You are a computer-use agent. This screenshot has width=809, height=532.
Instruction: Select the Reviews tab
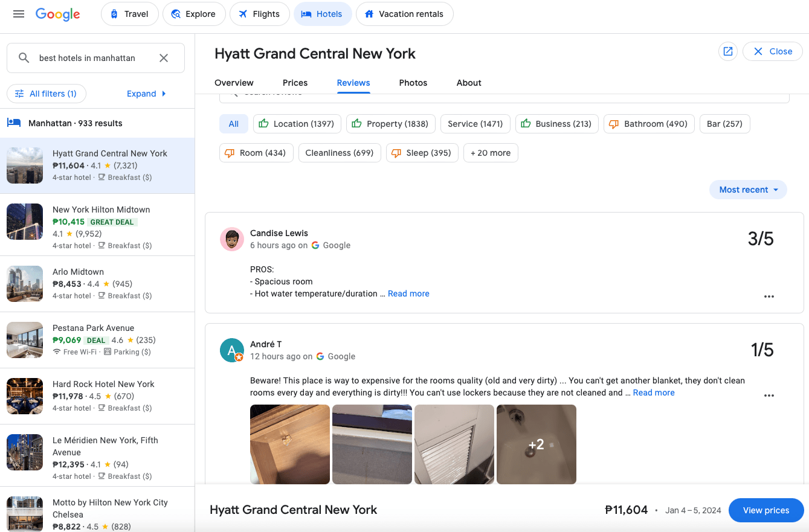tap(353, 83)
